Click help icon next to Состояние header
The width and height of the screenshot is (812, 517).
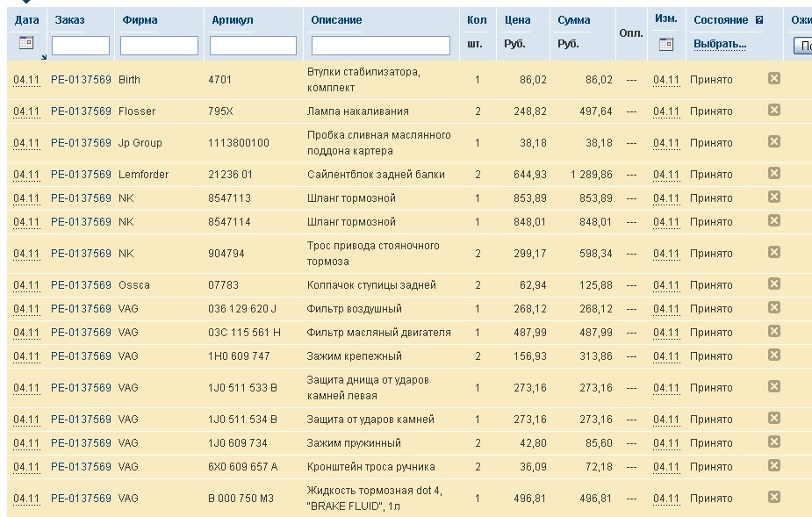click(x=759, y=19)
